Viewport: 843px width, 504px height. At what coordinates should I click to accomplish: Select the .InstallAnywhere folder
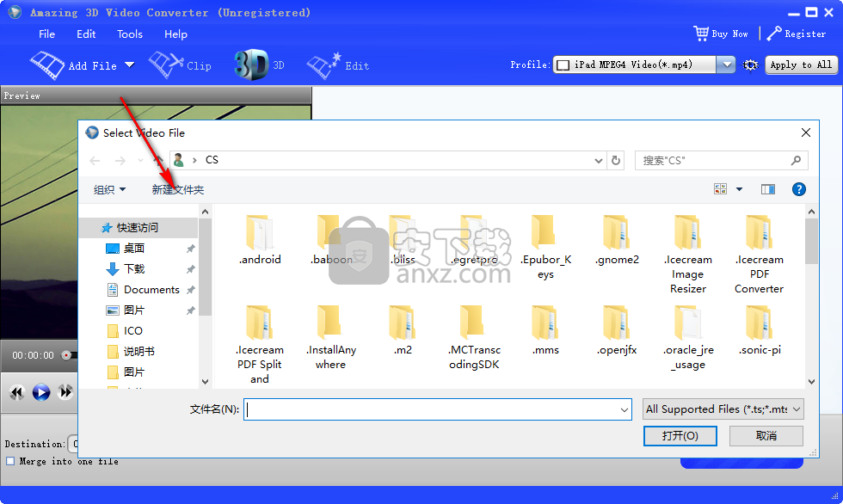[x=330, y=338]
